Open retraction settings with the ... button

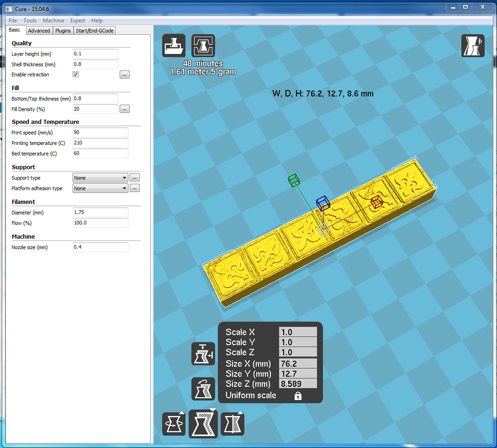(125, 75)
